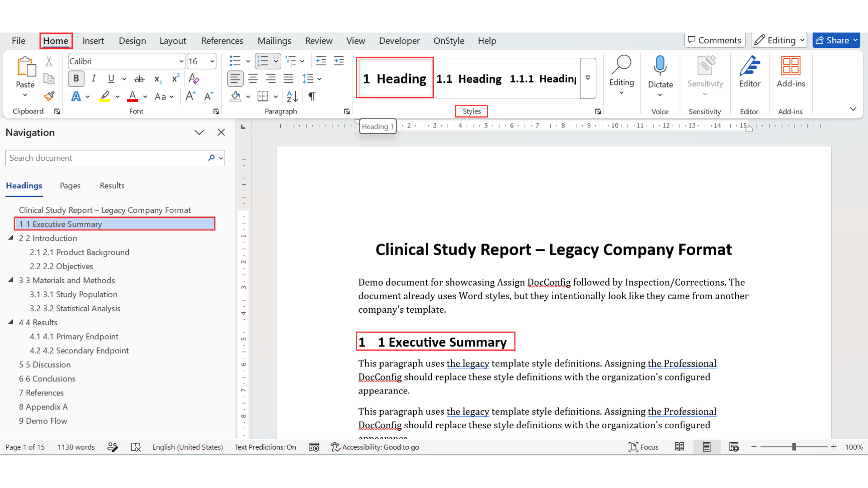Show or hide paragraph marks

pyautogui.click(x=312, y=96)
